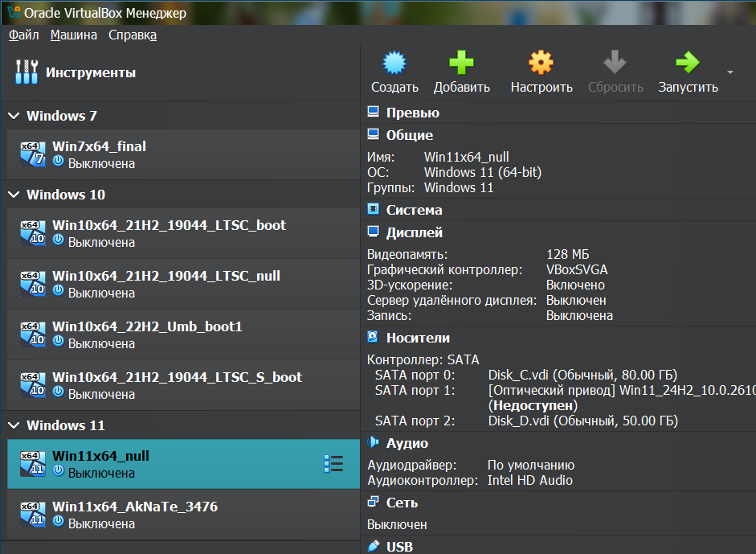Select the Win7x64_final machine
Image resolution: width=756 pixels, height=554 pixels.
point(183,154)
